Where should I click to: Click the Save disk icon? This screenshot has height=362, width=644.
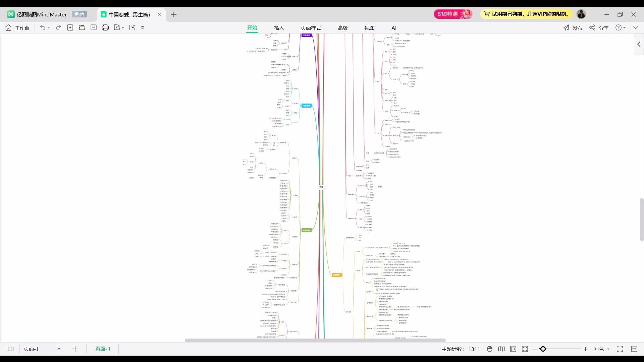click(94, 27)
